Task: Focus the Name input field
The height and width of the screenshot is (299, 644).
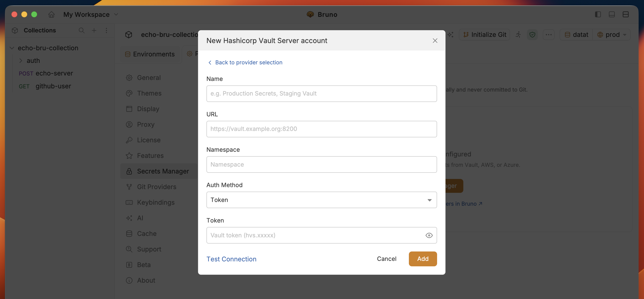Action: coord(322,94)
